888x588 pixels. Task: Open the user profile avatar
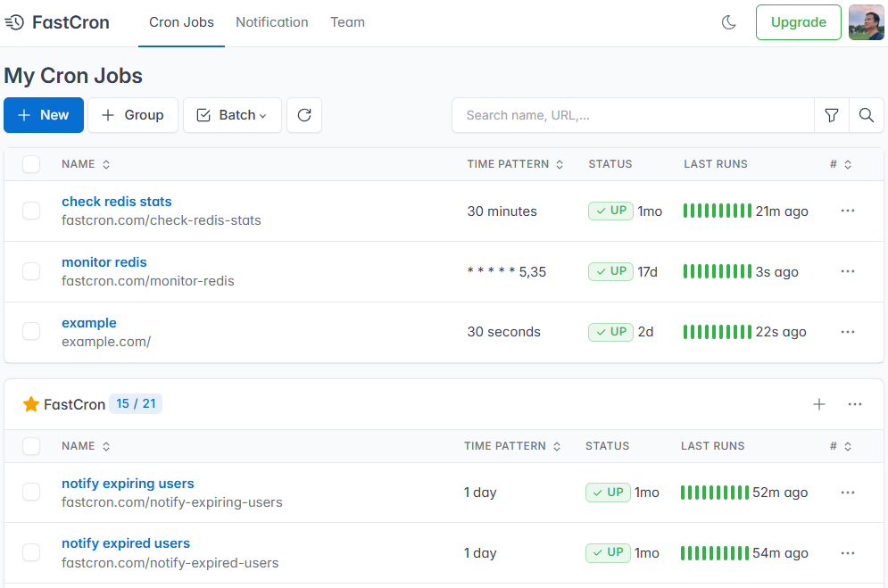point(866,22)
